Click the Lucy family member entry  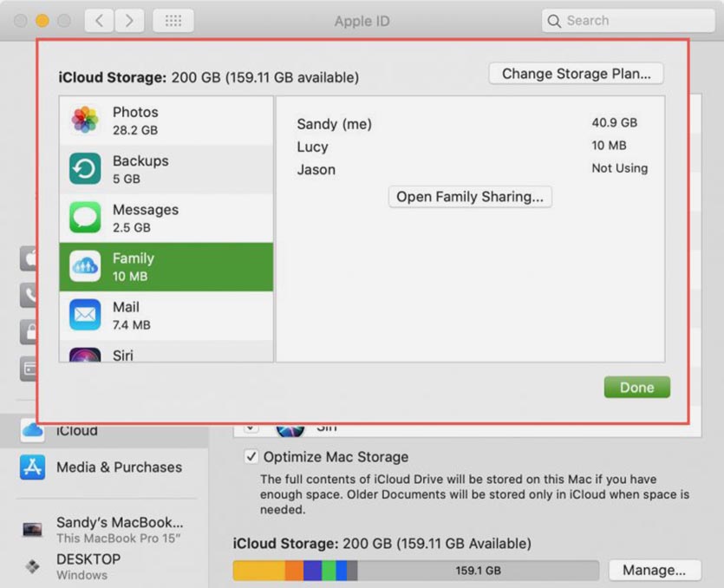(313, 147)
